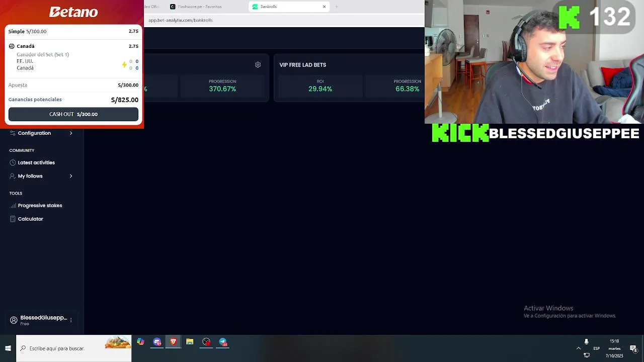Click the Apuesta S/300.00 stake row
This screenshot has width=644, height=362.
click(73, 85)
